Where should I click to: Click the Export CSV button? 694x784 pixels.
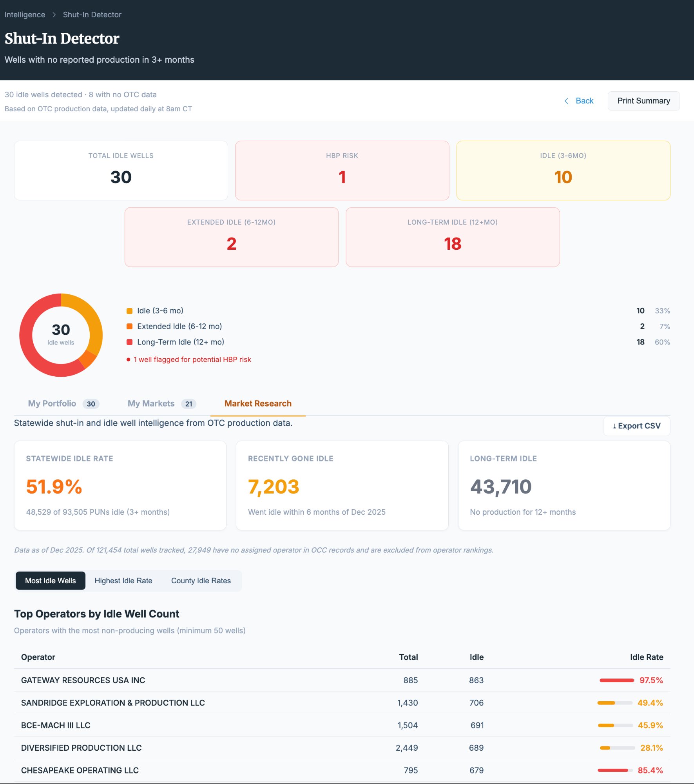pyautogui.click(x=636, y=426)
